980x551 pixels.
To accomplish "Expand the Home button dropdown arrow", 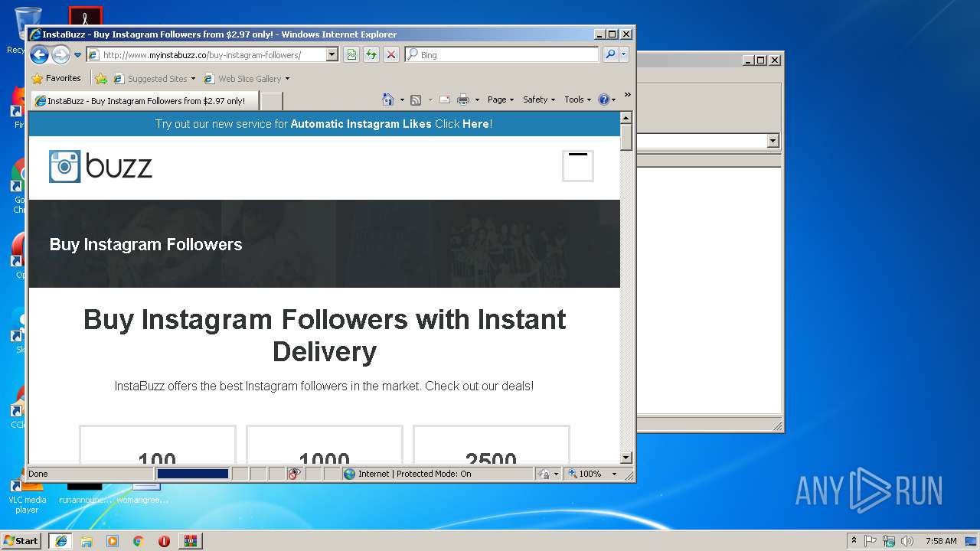I will 401,100.
